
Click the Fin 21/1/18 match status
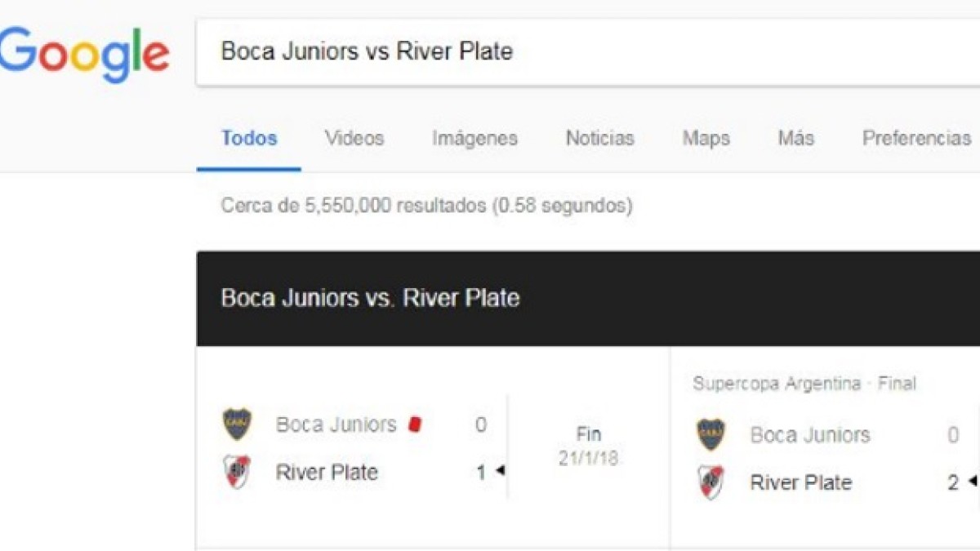click(588, 446)
